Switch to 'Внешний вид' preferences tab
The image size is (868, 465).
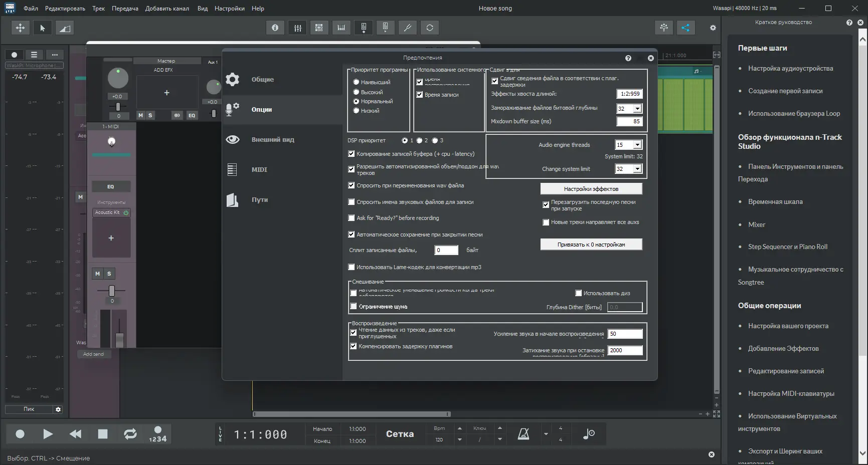click(x=272, y=140)
